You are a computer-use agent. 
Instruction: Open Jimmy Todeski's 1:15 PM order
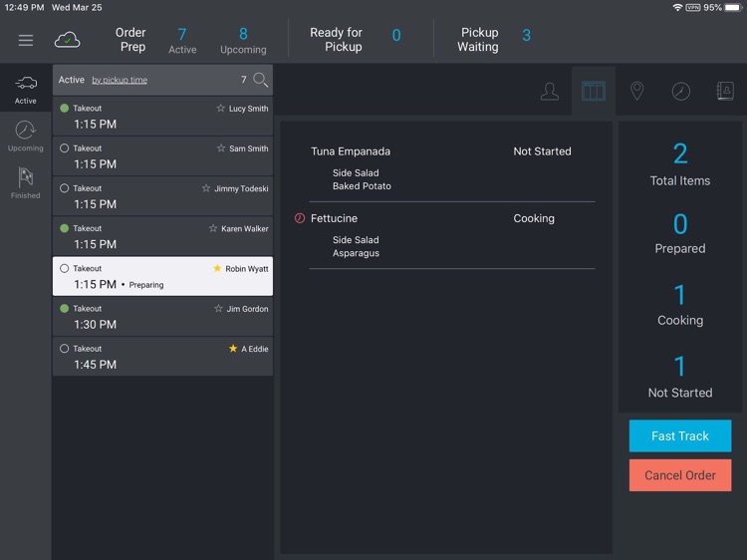pos(162,196)
